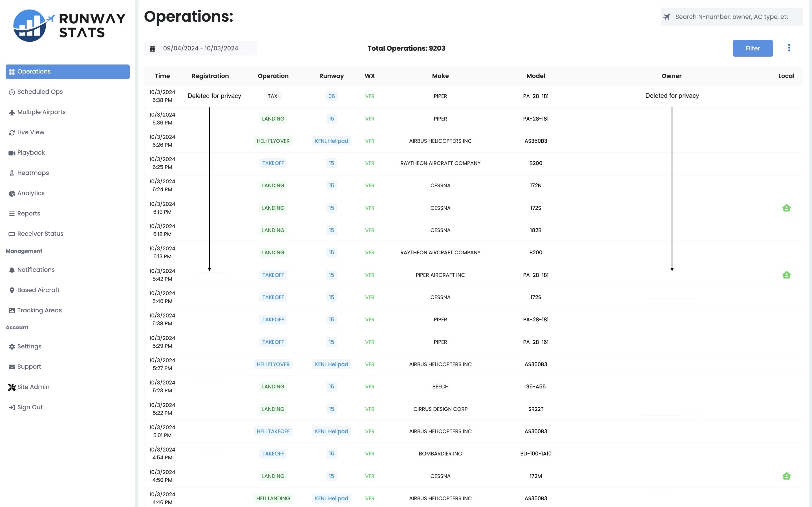Click the Notifications bell icon
Image resolution: width=812 pixels, height=507 pixels.
tap(11, 270)
